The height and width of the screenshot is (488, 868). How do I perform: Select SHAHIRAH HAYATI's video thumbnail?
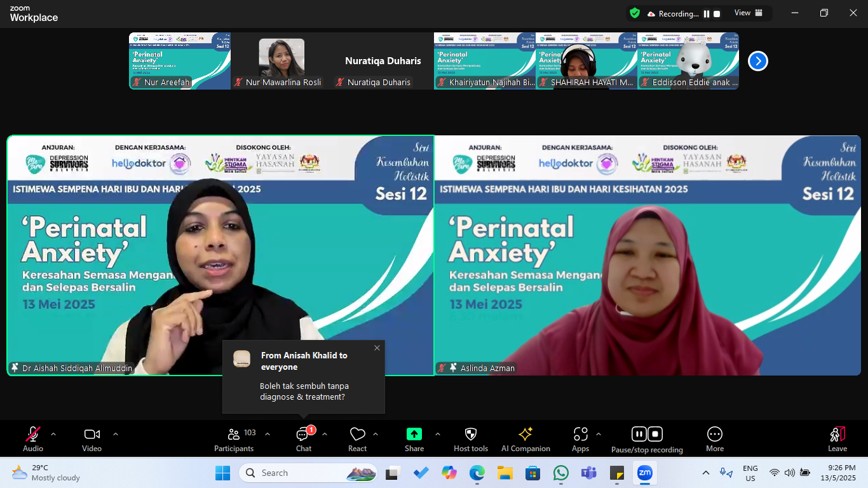pos(587,61)
